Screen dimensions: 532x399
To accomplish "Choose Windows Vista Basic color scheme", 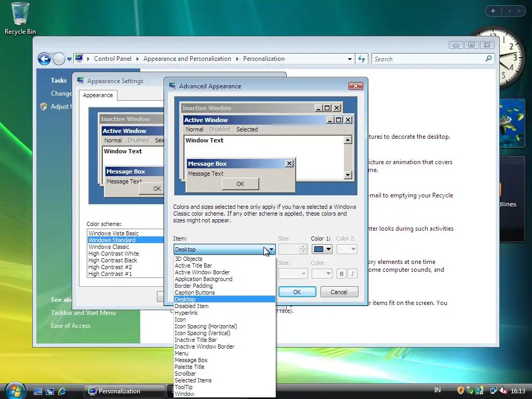I will tap(126, 233).
